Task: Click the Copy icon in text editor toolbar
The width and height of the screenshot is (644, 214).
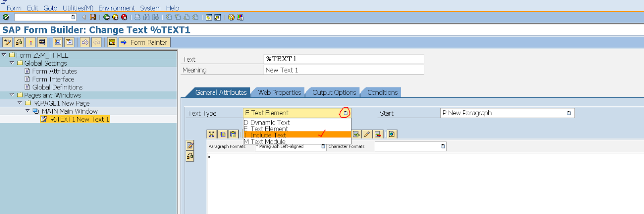Action: click(x=223, y=134)
